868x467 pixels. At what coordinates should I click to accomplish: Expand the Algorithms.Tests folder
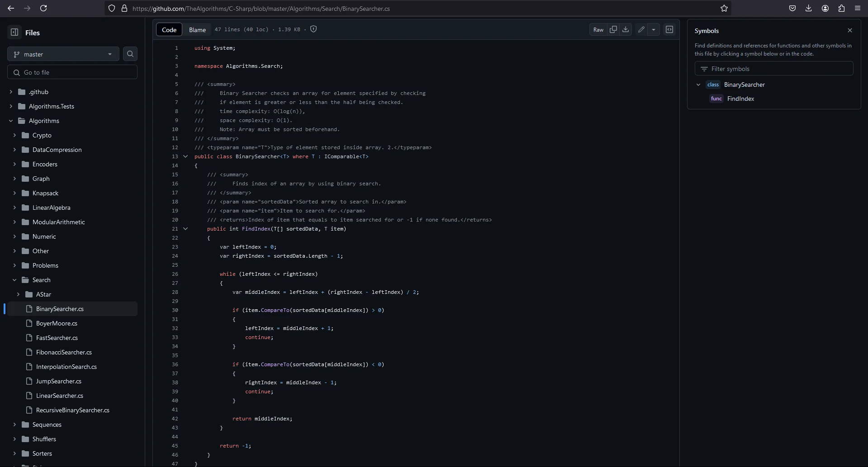pos(11,106)
